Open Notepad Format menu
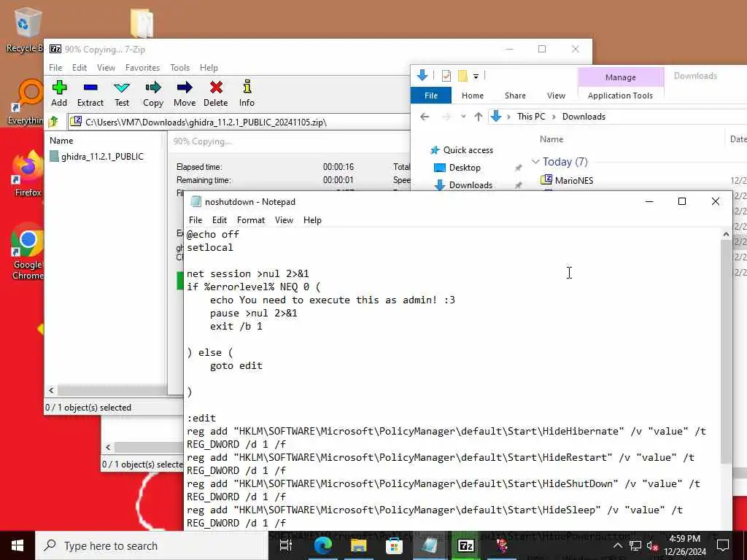Screen dimensions: 747x560 (x=251, y=220)
